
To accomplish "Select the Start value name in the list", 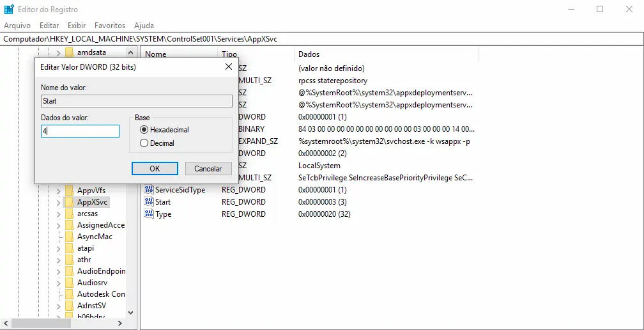I will click(x=163, y=202).
